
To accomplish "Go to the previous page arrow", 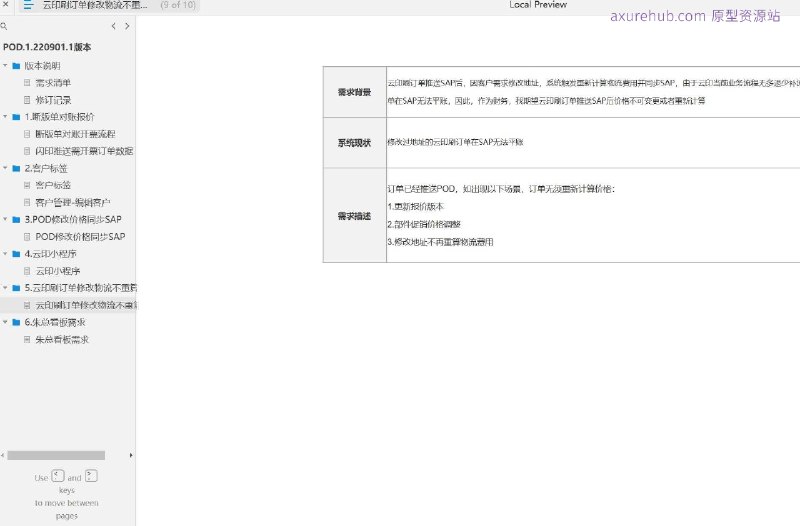I will click(x=113, y=26).
